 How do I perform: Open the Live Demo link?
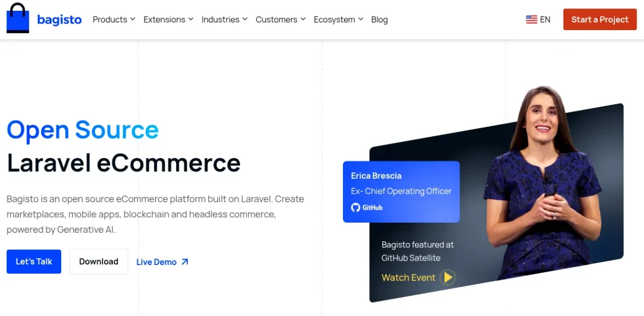point(162,262)
